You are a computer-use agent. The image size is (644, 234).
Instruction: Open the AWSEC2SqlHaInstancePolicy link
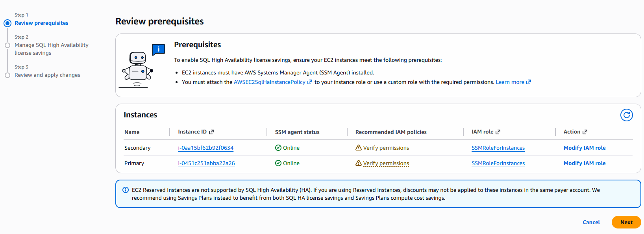pyautogui.click(x=269, y=82)
